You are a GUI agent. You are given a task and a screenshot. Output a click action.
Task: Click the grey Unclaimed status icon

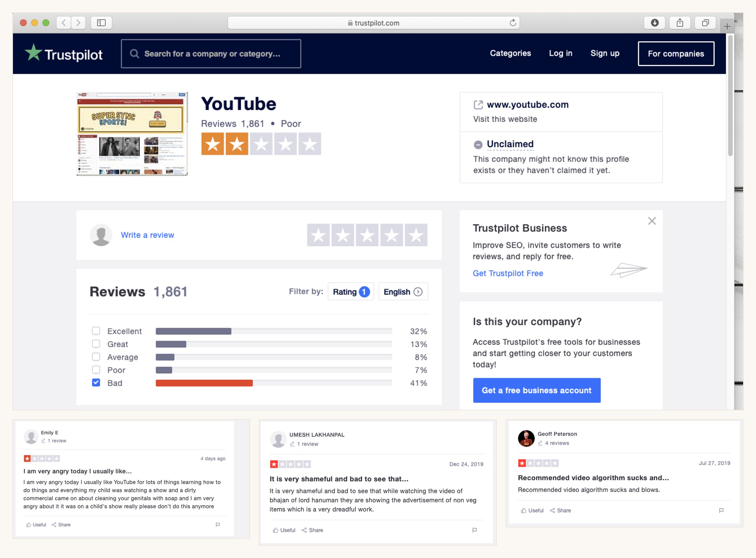tap(478, 144)
